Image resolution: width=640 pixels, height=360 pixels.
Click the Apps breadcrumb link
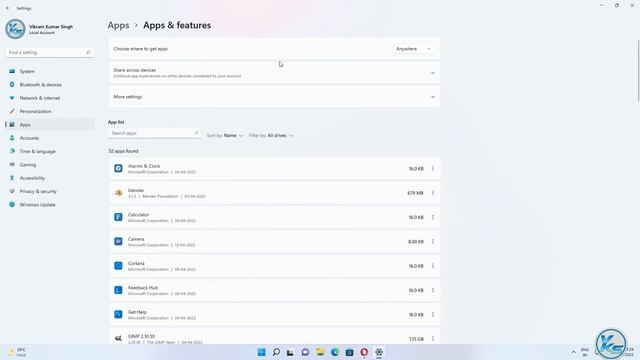(118, 25)
